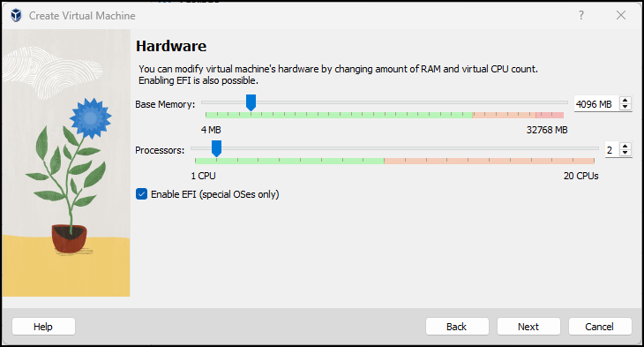Increase Base Memory with up arrow
The width and height of the screenshot is (644, 347).
tap(625, 101)
